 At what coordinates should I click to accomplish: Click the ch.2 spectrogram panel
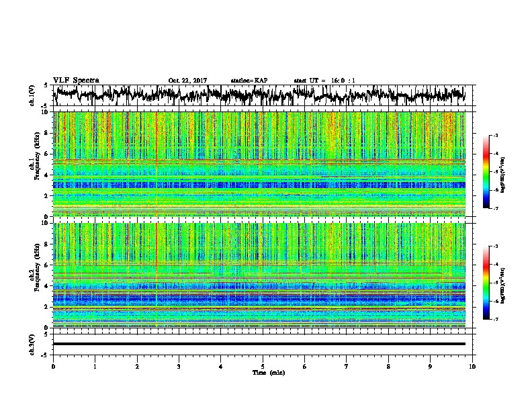[x=259, y=275]
